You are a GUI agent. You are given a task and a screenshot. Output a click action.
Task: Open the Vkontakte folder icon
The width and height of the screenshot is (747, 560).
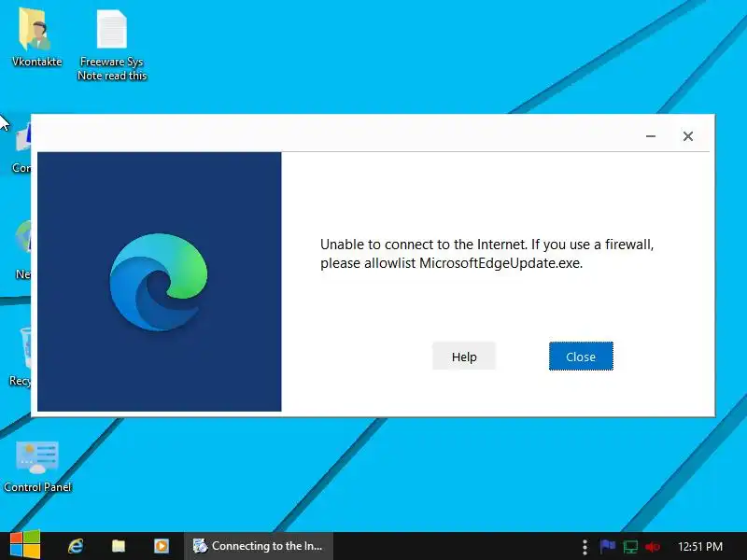36,38
